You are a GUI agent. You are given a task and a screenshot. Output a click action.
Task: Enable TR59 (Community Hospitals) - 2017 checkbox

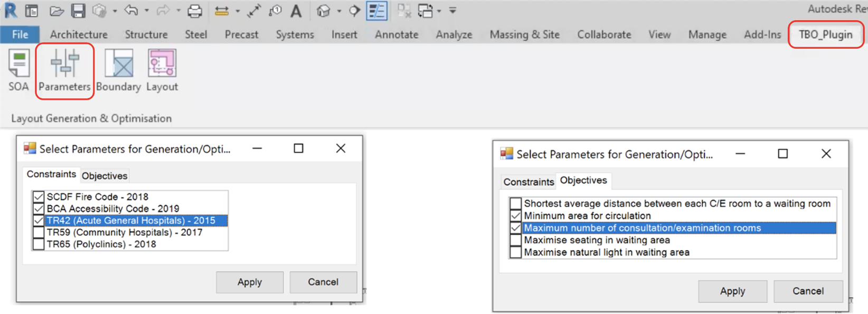39,233
